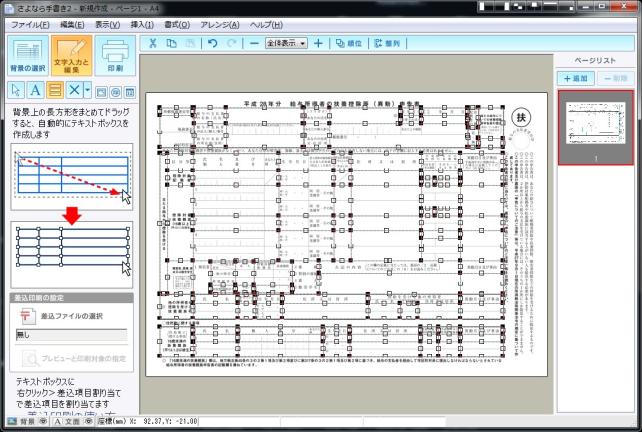This screenshot has width=642, height=432.
Task: Click the 文面 A icon in status bar
Action: pyautogui.click(x=58, y=421)
